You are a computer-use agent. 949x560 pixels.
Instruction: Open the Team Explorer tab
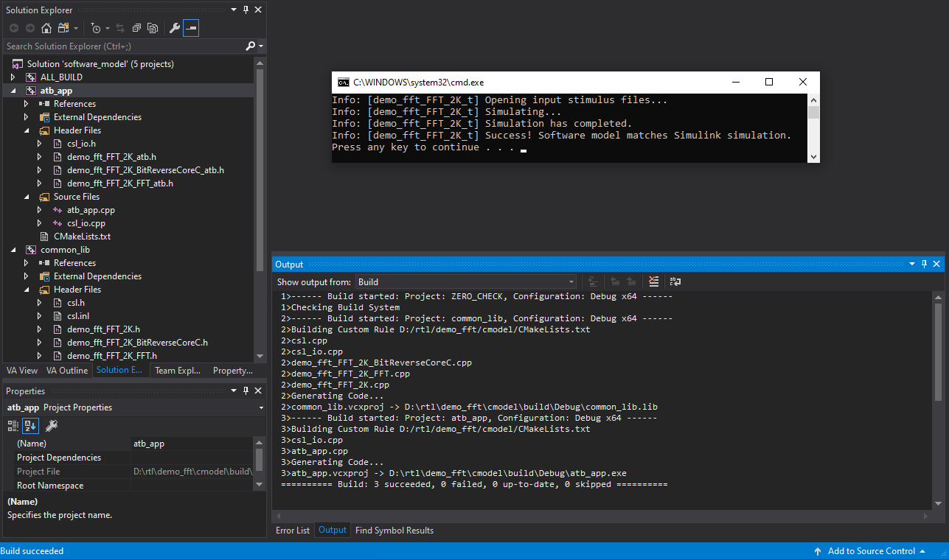[x=177, y=371]
